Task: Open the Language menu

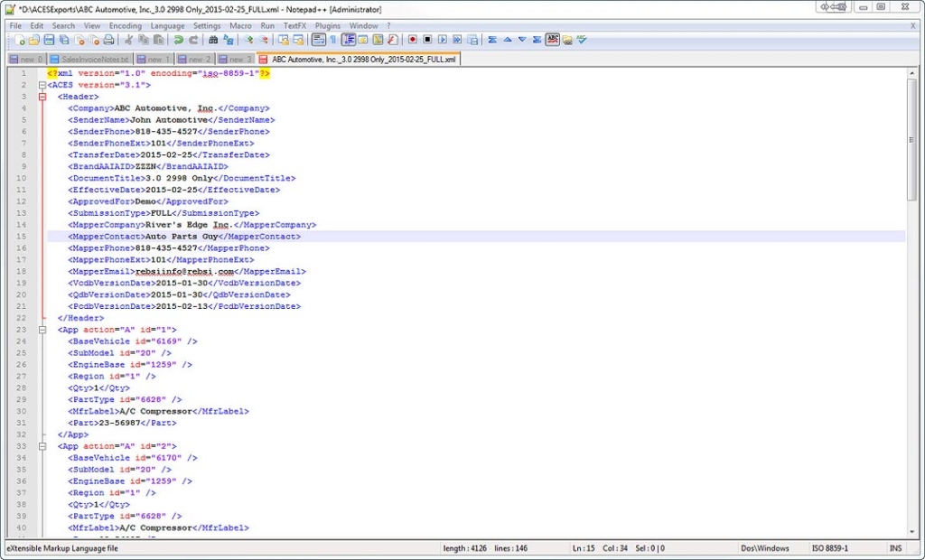Action: 167,26
